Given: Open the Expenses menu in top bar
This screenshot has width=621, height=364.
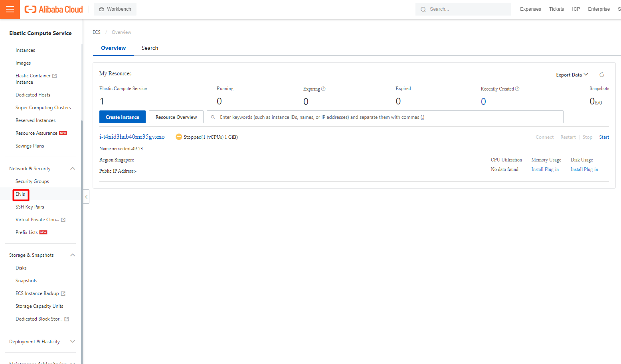Looking at the screenshot, I should (530, 9).
